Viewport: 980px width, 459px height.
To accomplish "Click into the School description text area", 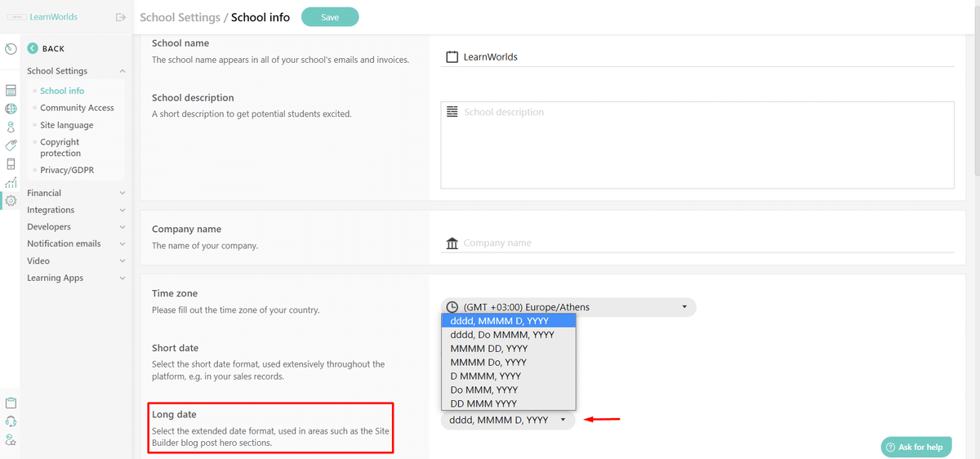I will (x=697, y=145).
